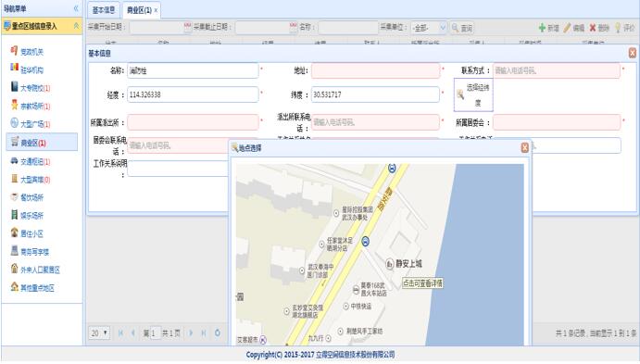Viewport: 640px width, 364px height.
Task: Select 大专院校(1) sidebar icon
Action: [x=14, y=86]
